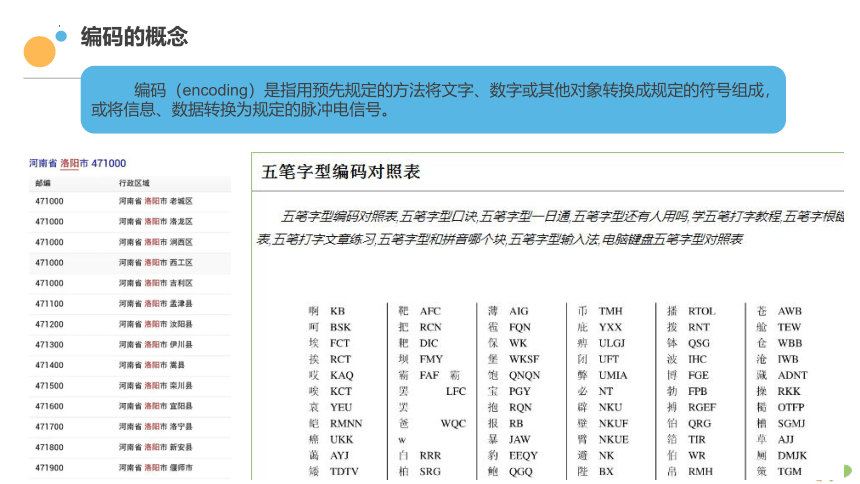Select the 老城区 row region text
Viewport: 860px width, 484px height.
click(x=156, y=201)
